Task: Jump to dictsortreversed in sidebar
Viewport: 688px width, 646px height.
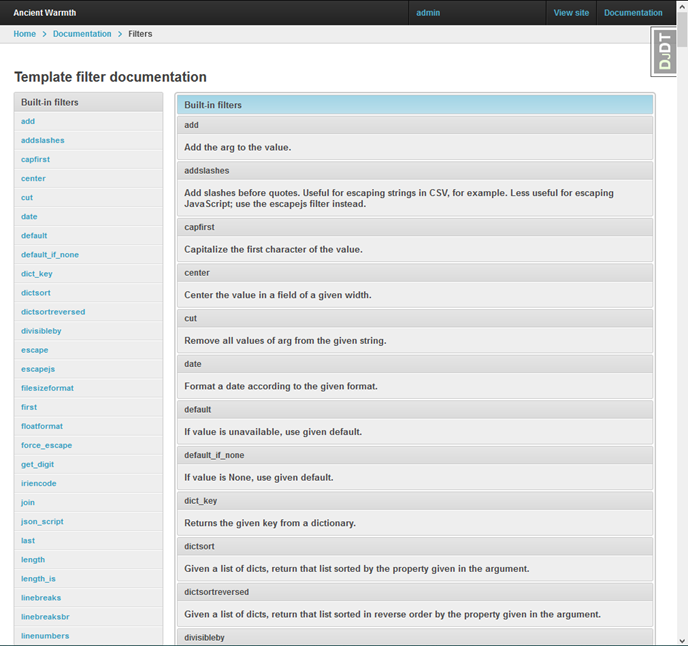Action: click(53, 312)
